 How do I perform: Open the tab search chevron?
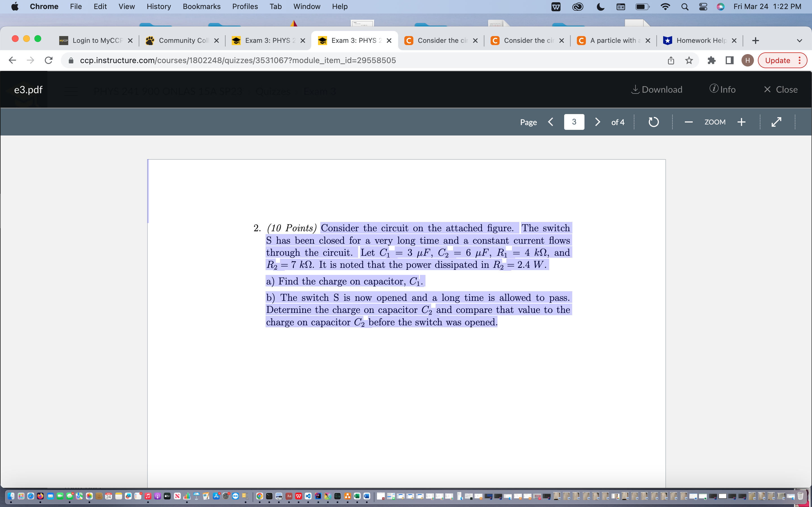point(800,40)
